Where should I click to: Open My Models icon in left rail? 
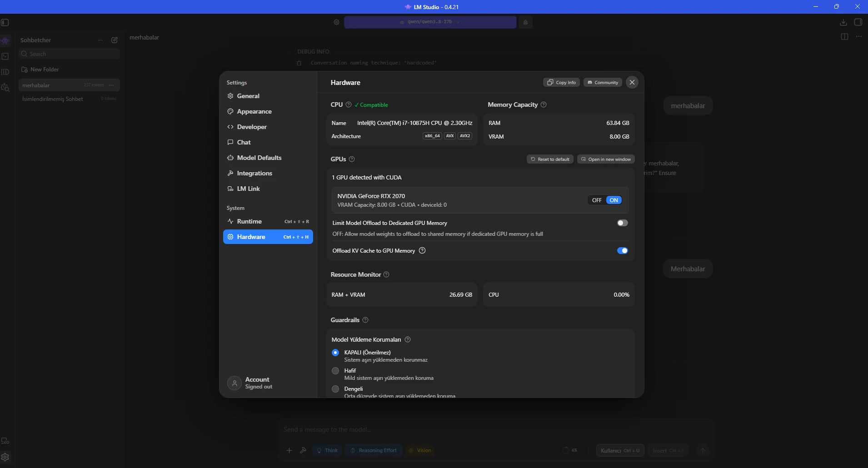5,72
